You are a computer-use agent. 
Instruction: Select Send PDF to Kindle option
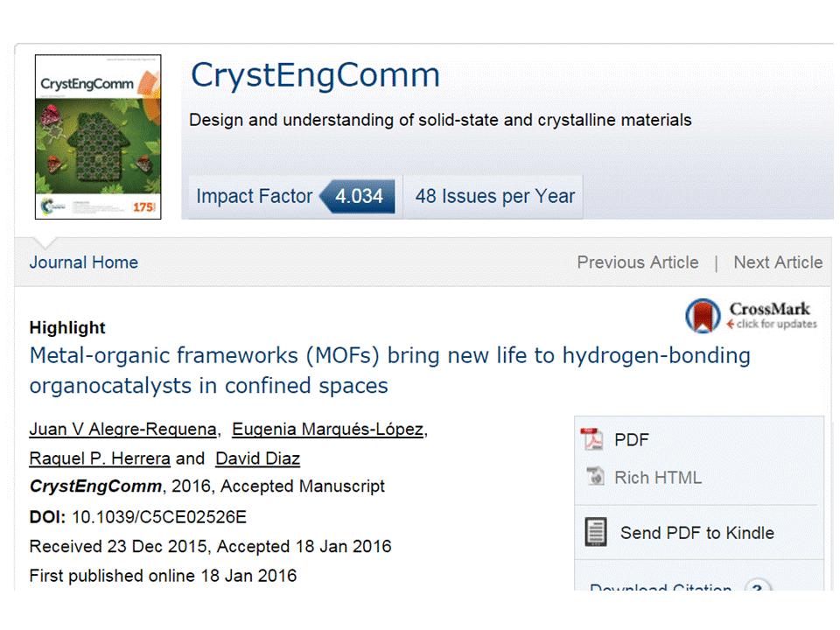click(696, 532)
